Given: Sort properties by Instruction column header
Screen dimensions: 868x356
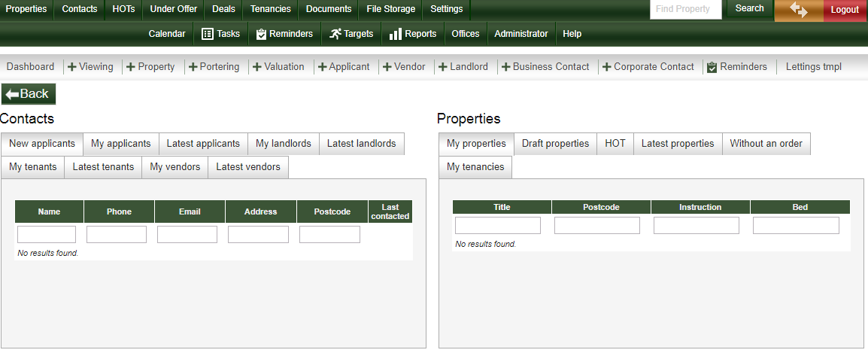Looking at the screenshot, I should point(700,207).
